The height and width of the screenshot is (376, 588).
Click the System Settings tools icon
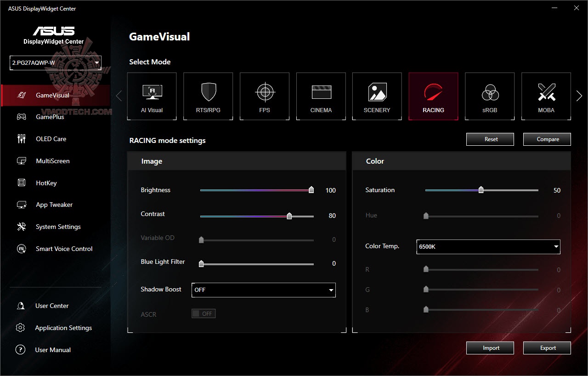pyautogui.click(x=21, y=227)
